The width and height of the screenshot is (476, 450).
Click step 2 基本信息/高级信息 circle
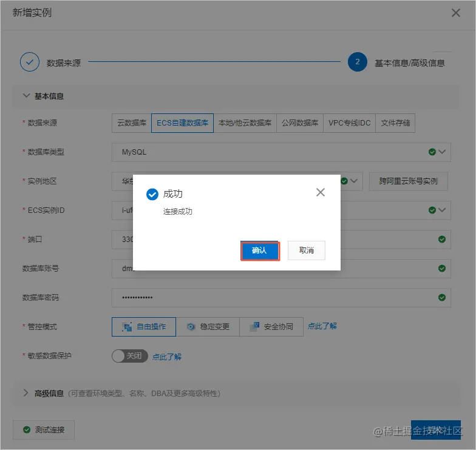[x=357, y=62]
